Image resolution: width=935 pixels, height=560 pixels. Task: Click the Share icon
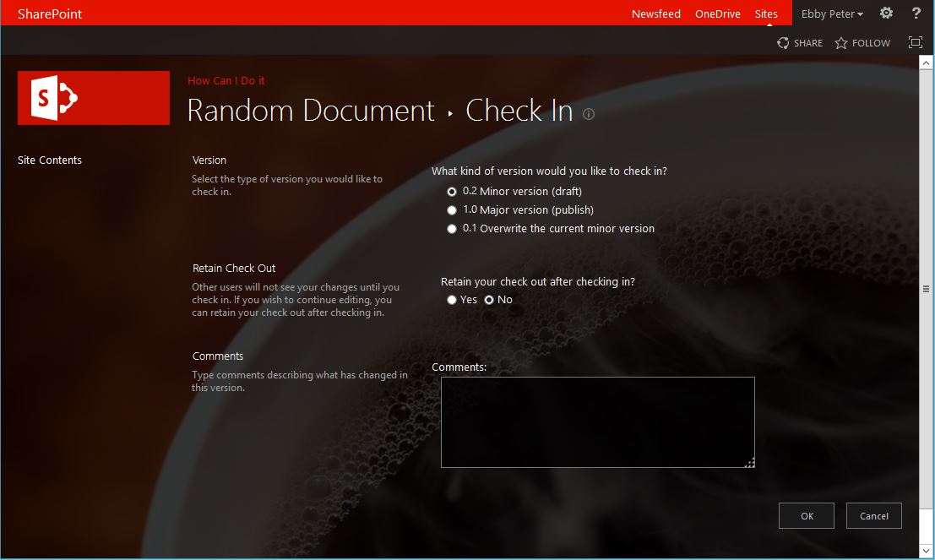click(784, 43)
